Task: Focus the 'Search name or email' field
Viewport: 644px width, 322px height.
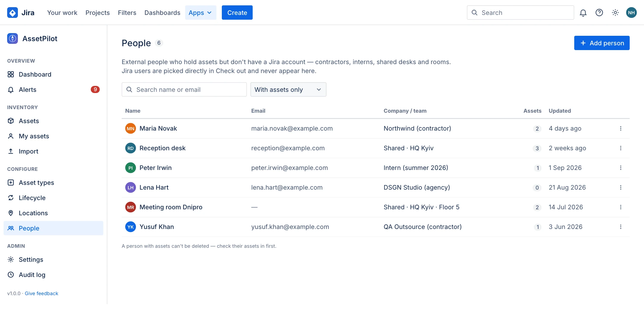Action: pyautogui.click(x=184, y=89)
